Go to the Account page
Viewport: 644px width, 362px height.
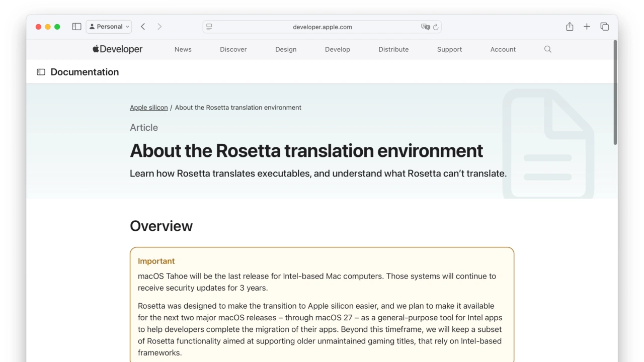[503, 49]
